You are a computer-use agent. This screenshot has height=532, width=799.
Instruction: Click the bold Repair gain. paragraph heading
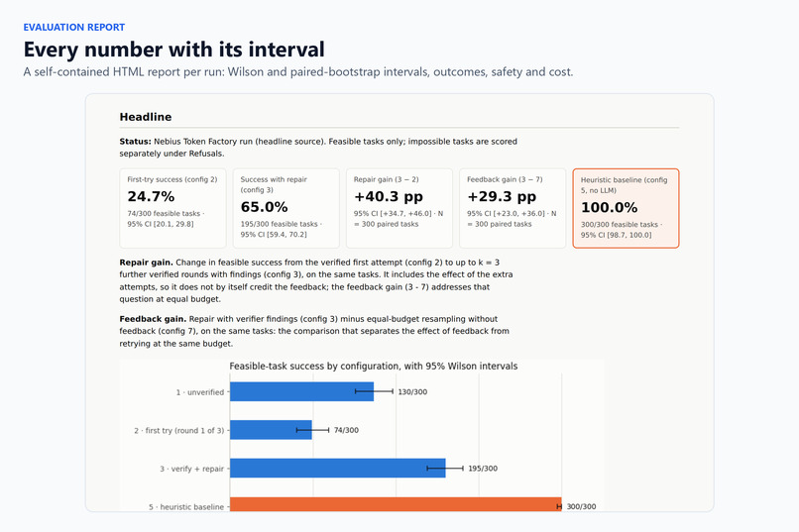pyautogui.click(x=147, y=263)
